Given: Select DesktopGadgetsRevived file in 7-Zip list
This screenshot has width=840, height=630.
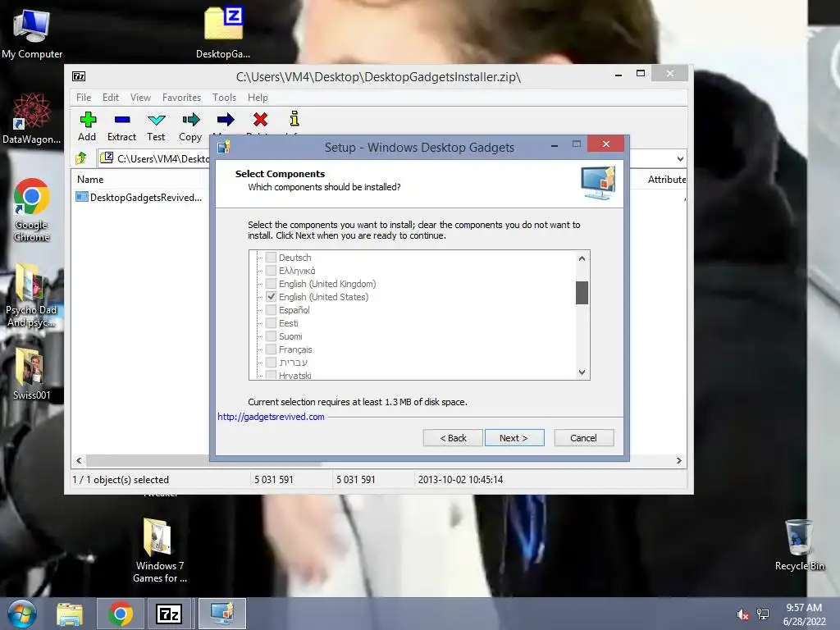Looking at the screenshot, I should click(139, 197).
